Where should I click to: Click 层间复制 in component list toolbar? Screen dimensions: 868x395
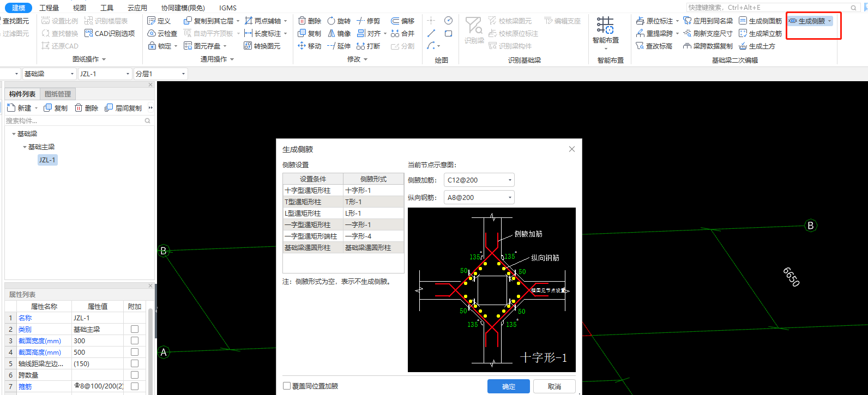coord(124,108)
